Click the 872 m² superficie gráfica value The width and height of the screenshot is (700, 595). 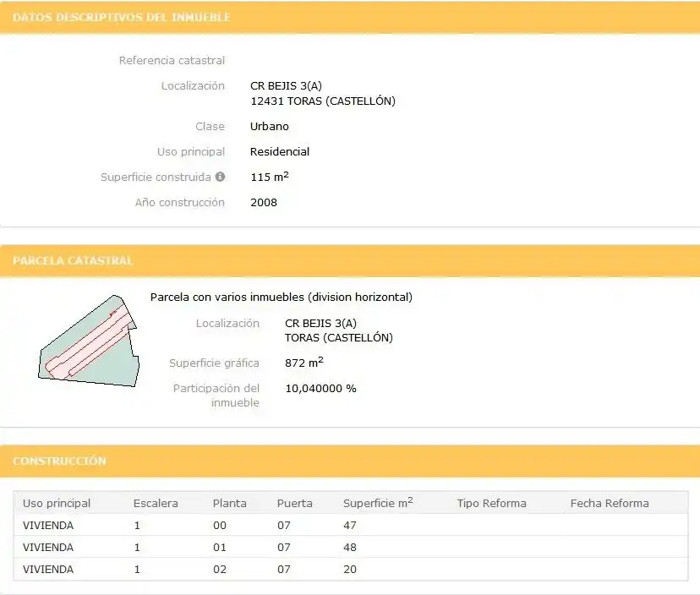[304, 362]
